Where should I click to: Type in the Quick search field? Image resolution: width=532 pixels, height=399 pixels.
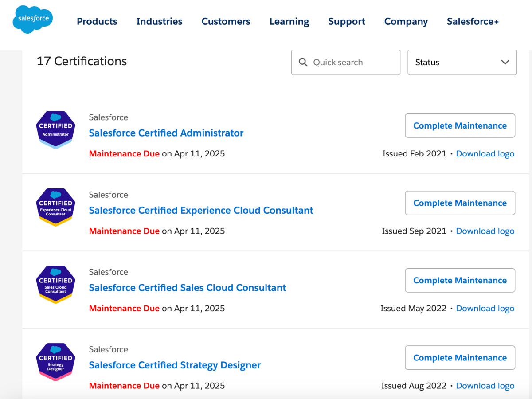352,63
